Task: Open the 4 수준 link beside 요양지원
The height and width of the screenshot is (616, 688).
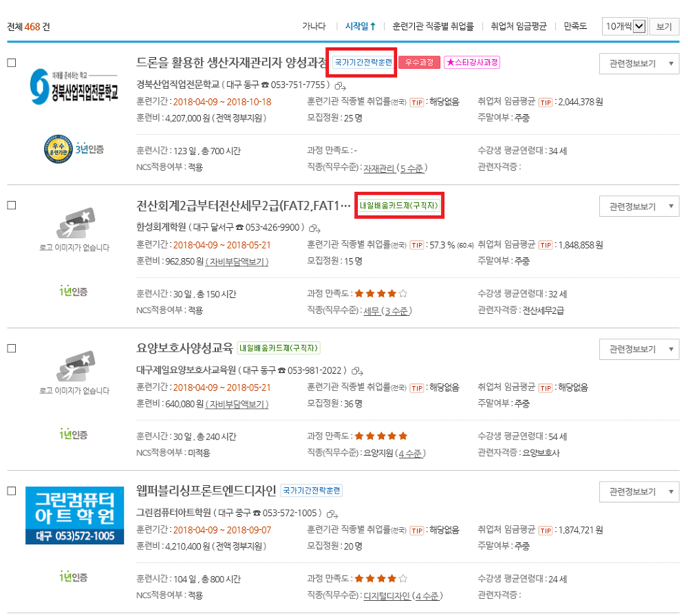Action: pos(412,454)
